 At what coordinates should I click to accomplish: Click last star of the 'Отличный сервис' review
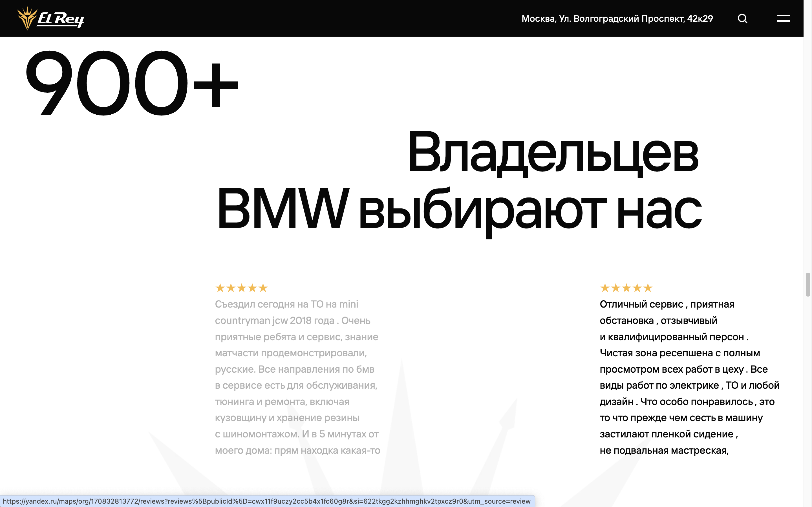click(x=648, y=288)
